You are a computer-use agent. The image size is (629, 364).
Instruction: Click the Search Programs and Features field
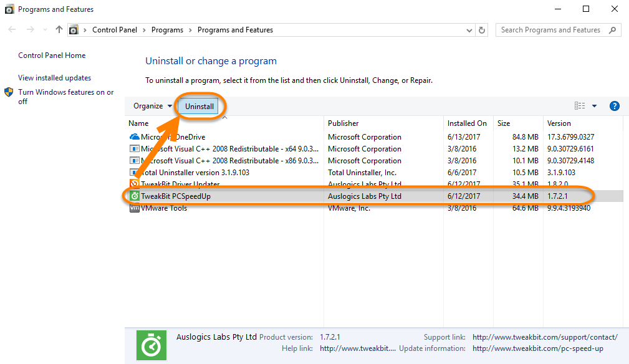558,30
